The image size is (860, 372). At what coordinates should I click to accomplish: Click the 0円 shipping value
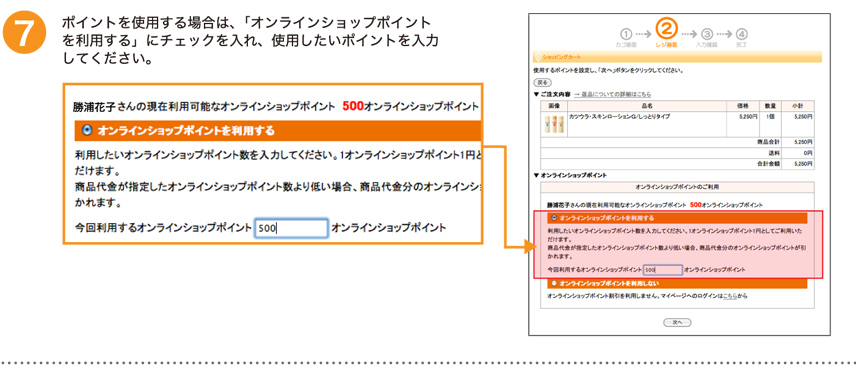click(x=807, y=153)
